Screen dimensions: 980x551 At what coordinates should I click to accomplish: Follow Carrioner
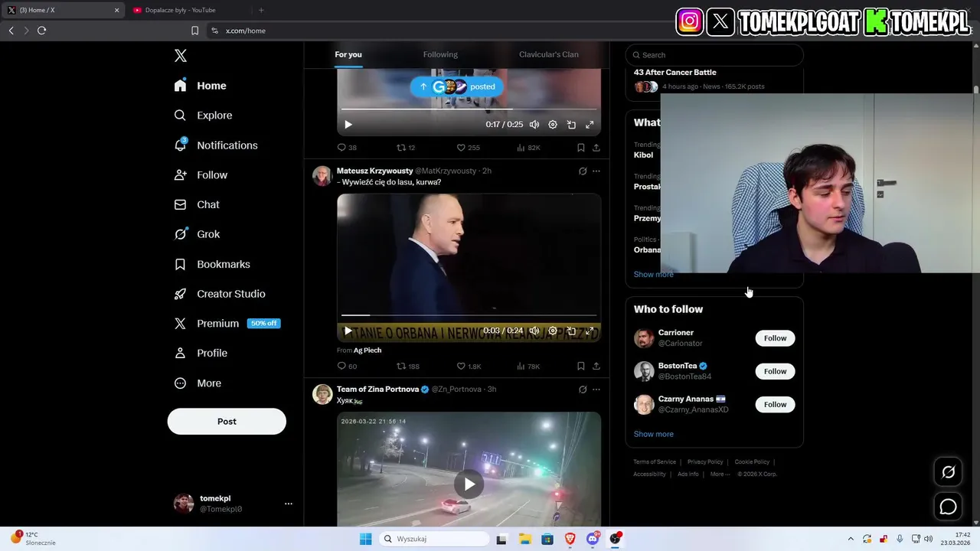point(775,338)
